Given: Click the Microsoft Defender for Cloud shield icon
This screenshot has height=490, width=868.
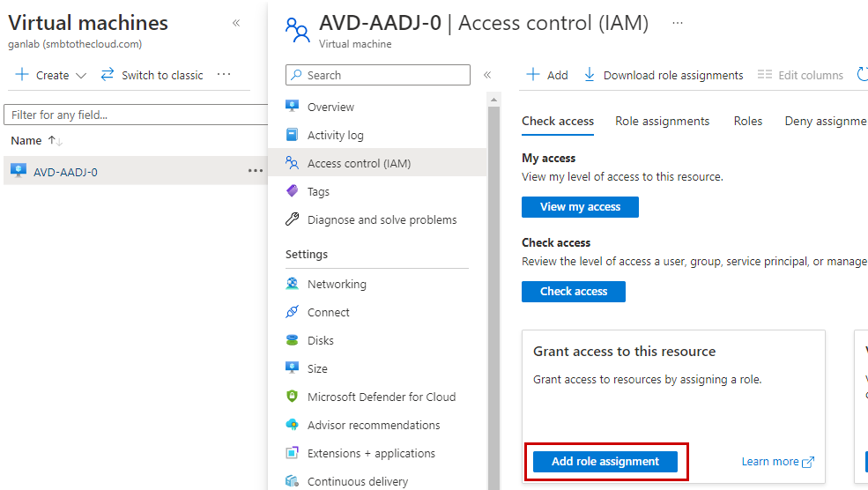Looking at the screenshot, I should tap(293, 397).
